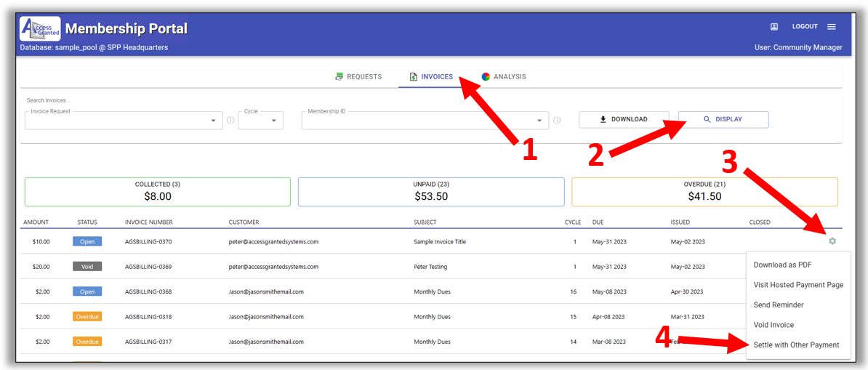Click the Overdue total summary card
This screenshot has height=370, width=868.
pos(704,192)
